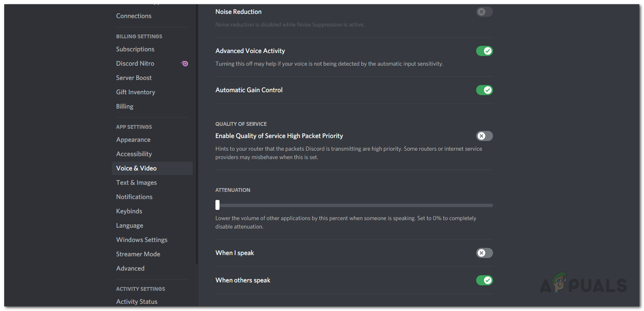Open Discord Nitro settings
The image size is (644, 311).
coord(135,64)
